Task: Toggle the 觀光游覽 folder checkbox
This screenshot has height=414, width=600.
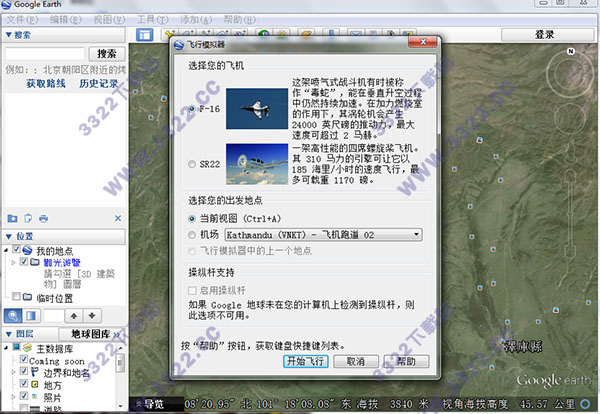Action: tap(24, 262)
